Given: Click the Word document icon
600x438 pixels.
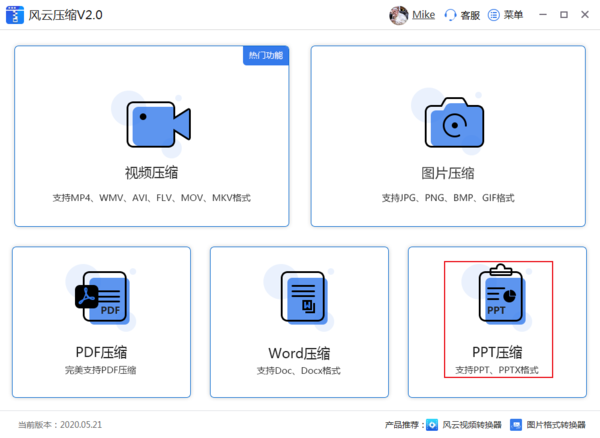Looking at the screenshot, I should pyautogui.click(x=304, y=297).
